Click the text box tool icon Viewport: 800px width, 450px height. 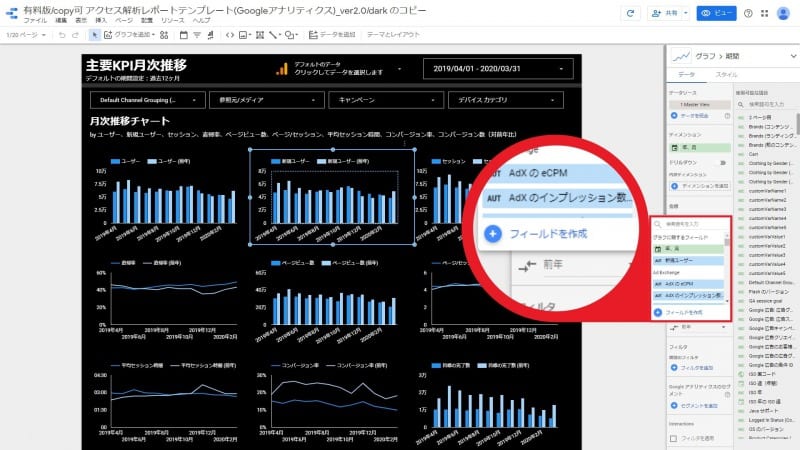point(260,35)
